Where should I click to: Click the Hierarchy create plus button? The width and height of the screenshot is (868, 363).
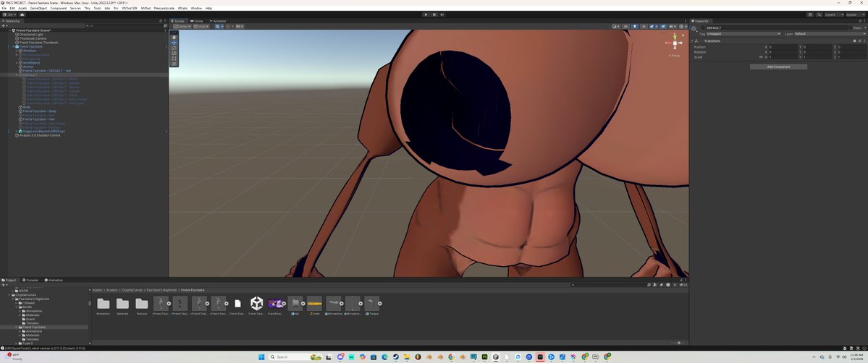click(x=4, y=25)
